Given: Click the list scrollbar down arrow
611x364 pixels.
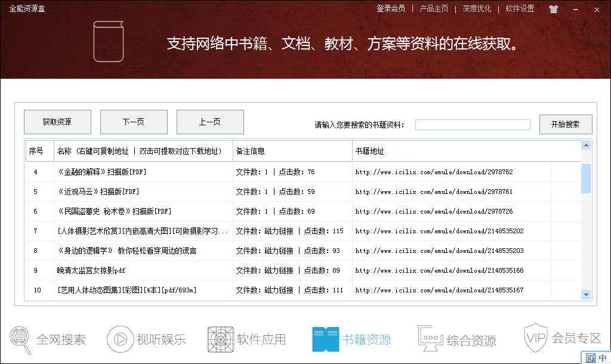Looking at the screenshot, I should pyautogui.click(x=585, y=294).
